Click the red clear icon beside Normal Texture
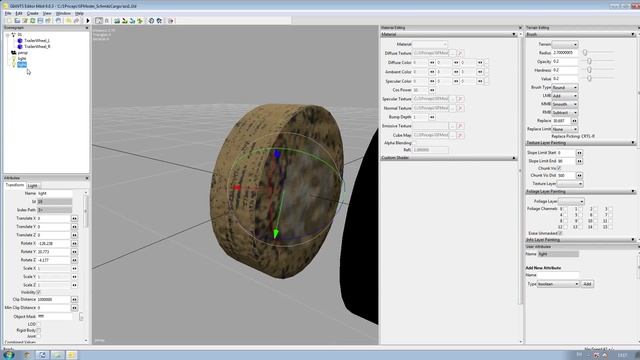 tap(460, 108)
